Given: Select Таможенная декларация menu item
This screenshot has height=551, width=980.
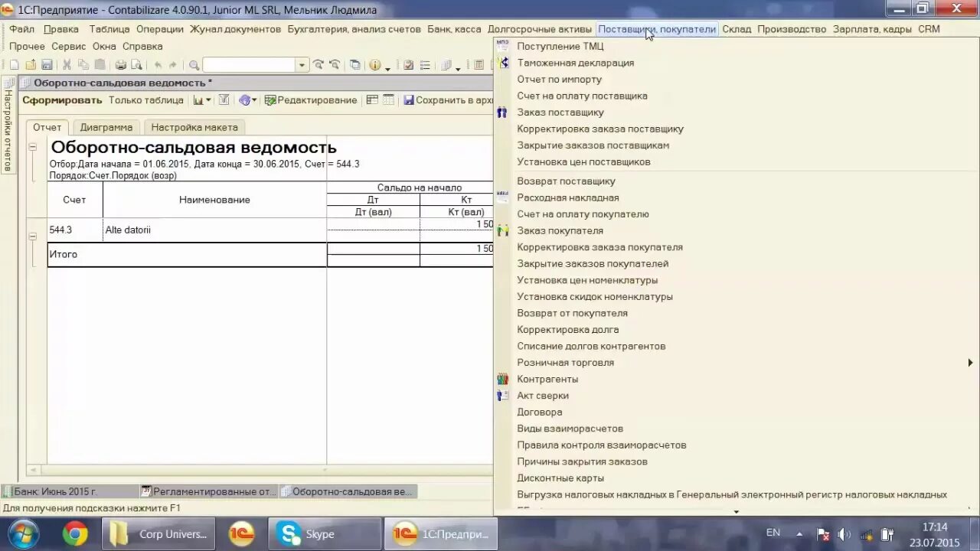Looking at the screenshot, I should [x=735, y=63].
